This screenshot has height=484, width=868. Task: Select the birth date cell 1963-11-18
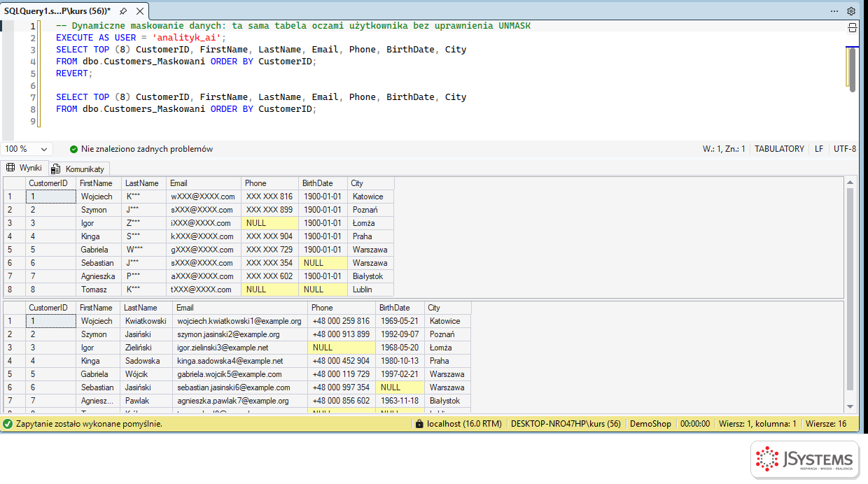coord(400,401)
